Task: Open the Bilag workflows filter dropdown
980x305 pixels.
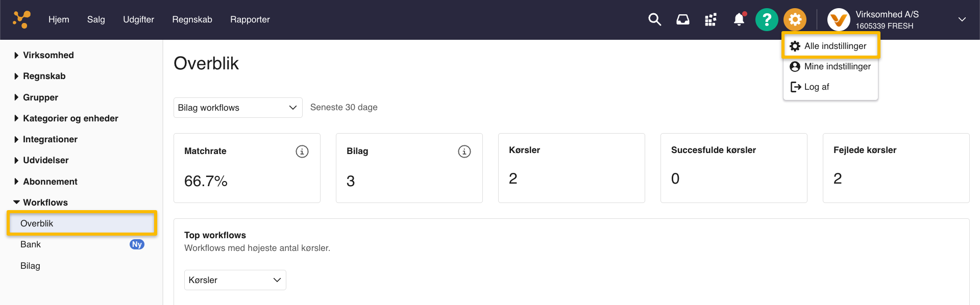Action: point(237,108)
